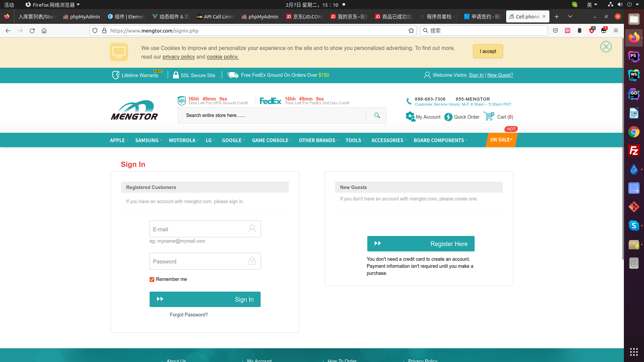Open Forgot Password link

[189, 315]
